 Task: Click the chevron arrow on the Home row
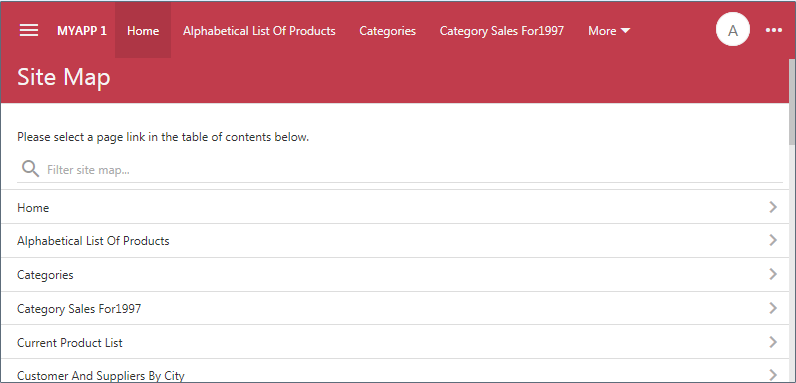click(x=773, y=207)
